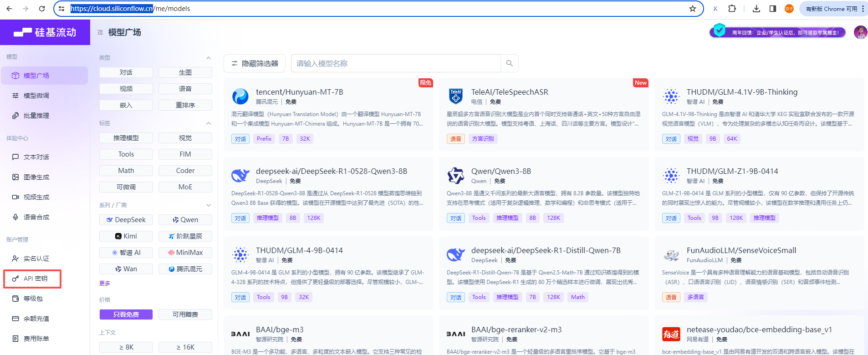
Task: Bookmark this page with star icon
Action: point(693,9)
